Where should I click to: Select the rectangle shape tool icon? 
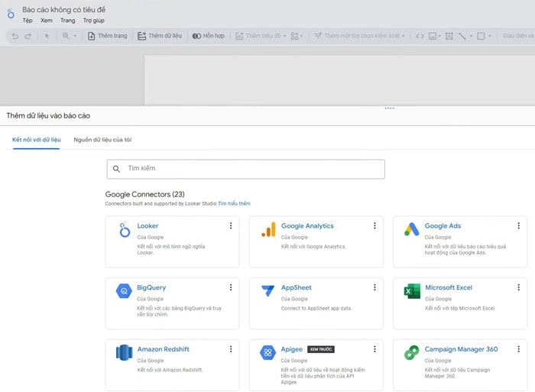481,36
